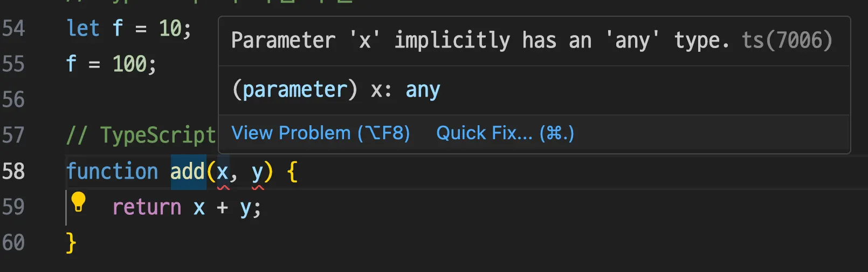The height and width of the screenshot is (272, 868).
Task: Open the View Problem link
Action: pos(320,133)
